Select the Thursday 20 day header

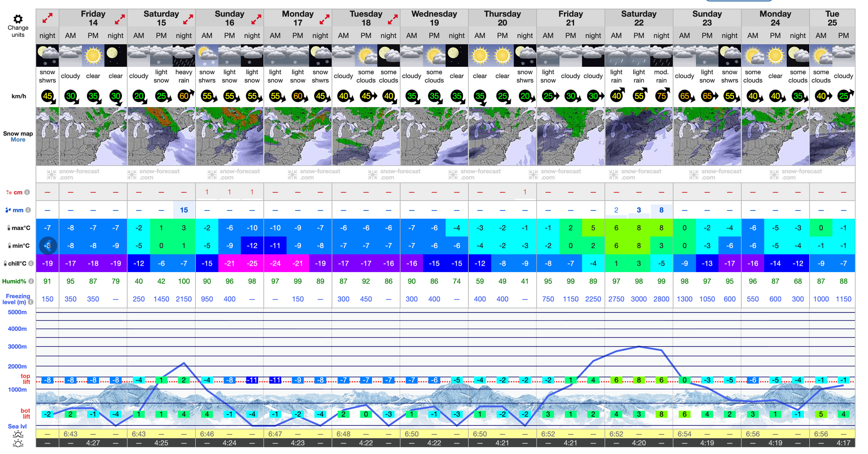coord(502,18)
